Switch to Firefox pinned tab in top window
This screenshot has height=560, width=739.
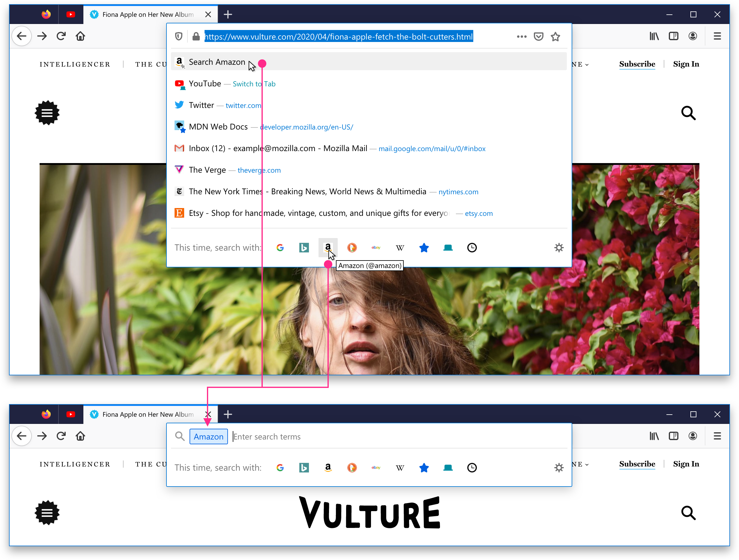(x=46, y=14)
